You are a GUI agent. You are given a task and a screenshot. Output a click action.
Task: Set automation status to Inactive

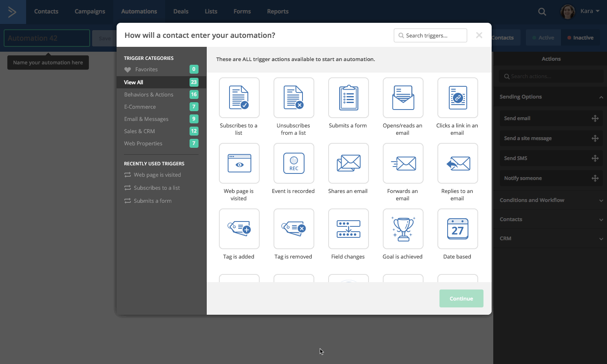(580, 38)
